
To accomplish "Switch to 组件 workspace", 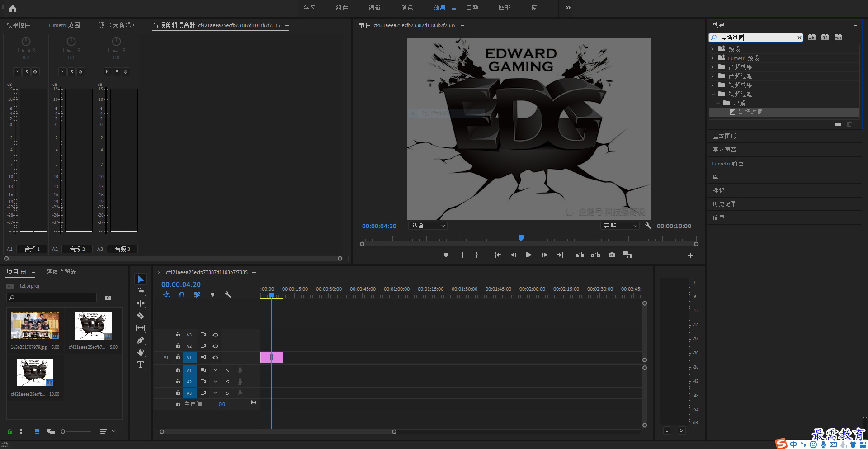I will [x=342, y=8].
